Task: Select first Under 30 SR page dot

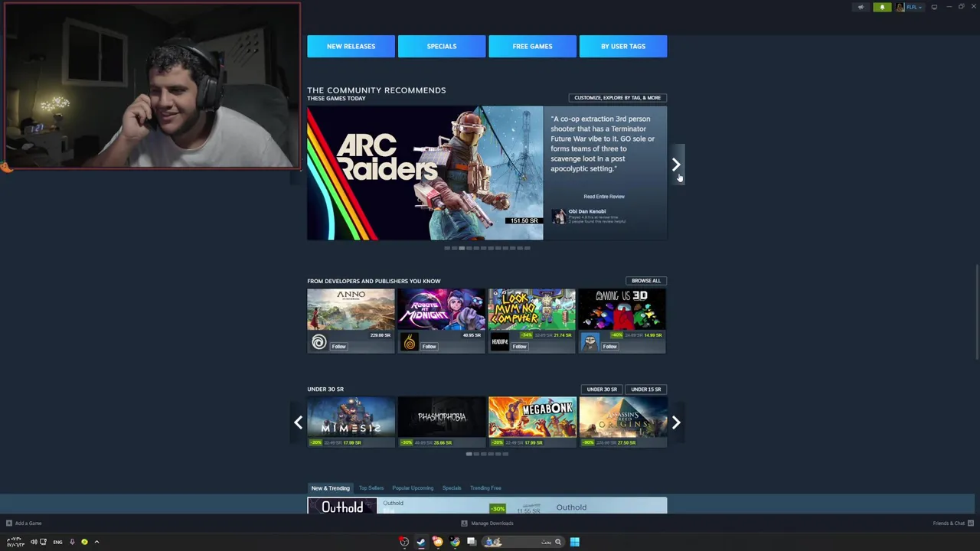Action: [469, 454]
